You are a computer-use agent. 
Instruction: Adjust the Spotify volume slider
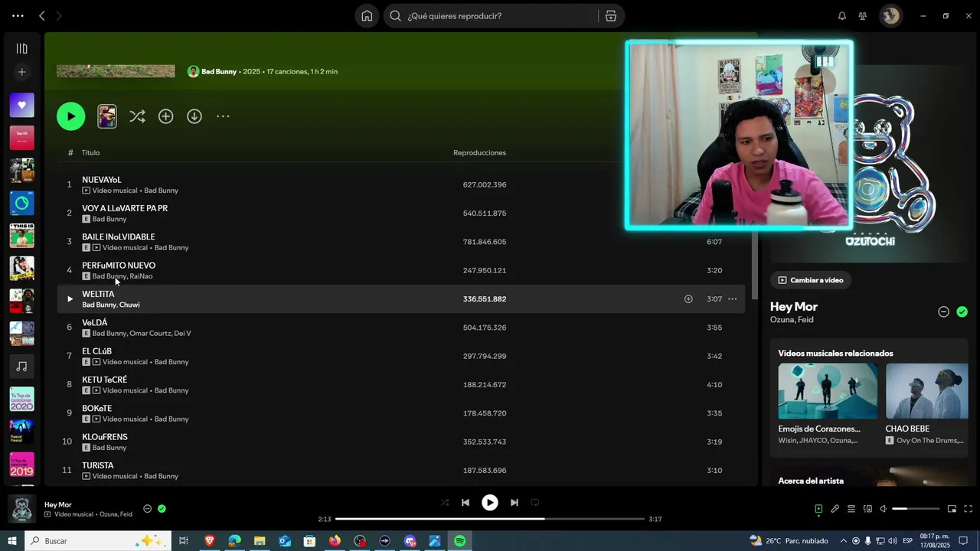point(916,509)
